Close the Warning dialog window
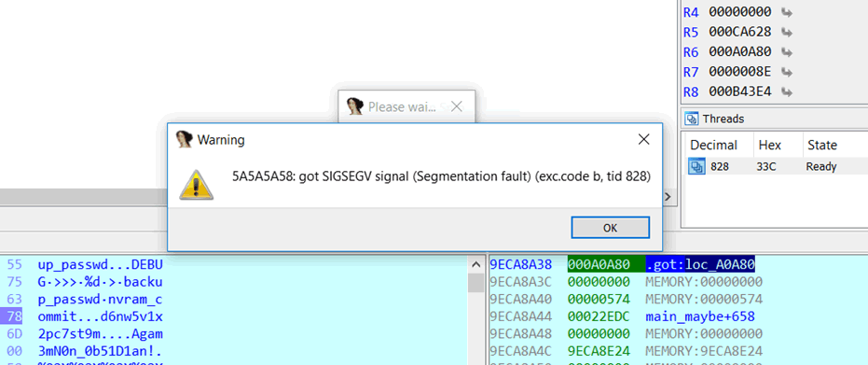 643,140
